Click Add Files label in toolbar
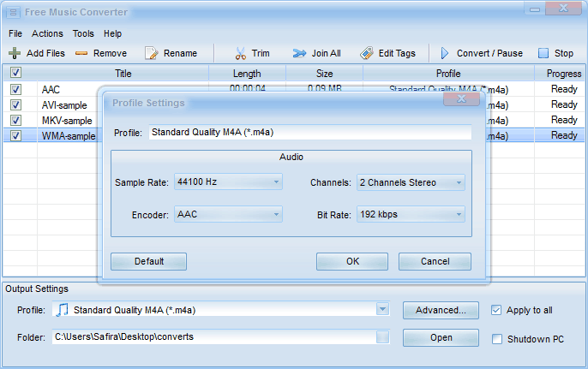 point(45,53)
